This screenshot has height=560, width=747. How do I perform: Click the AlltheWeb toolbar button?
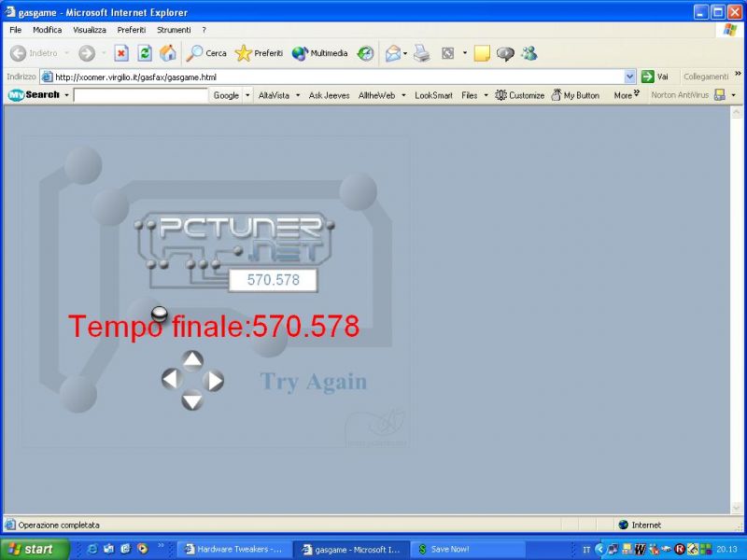376,95
